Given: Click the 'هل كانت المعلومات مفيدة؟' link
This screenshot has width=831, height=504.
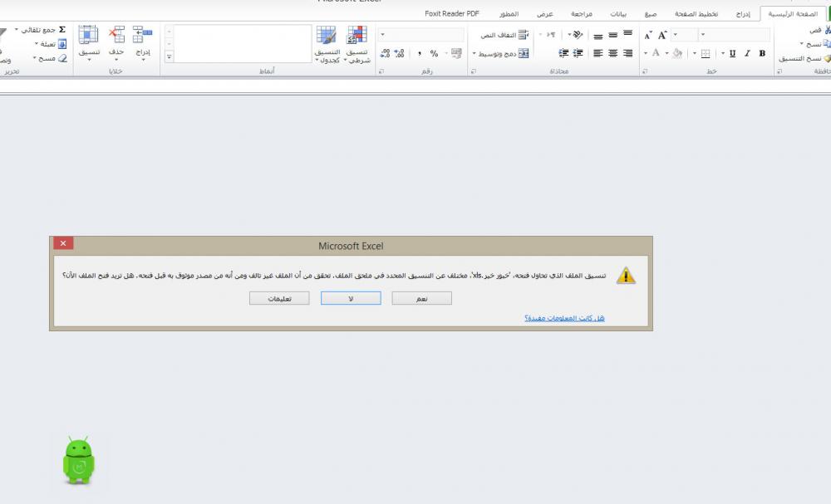Looking at the screenshot, I should (x=564, y=318).
